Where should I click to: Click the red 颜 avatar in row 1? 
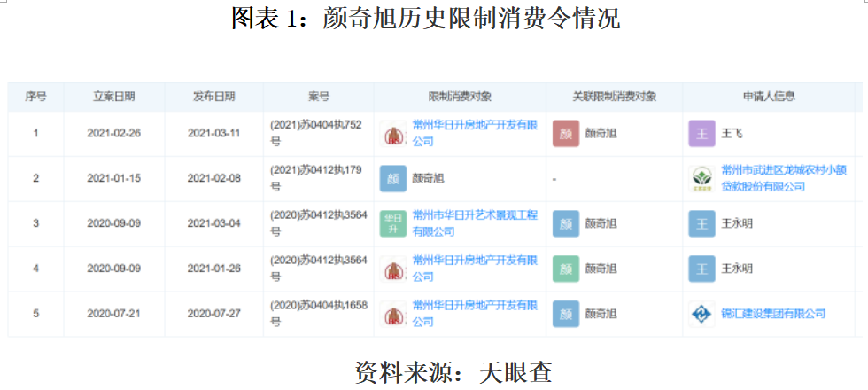pyautogui.click(x=566, y=134)
